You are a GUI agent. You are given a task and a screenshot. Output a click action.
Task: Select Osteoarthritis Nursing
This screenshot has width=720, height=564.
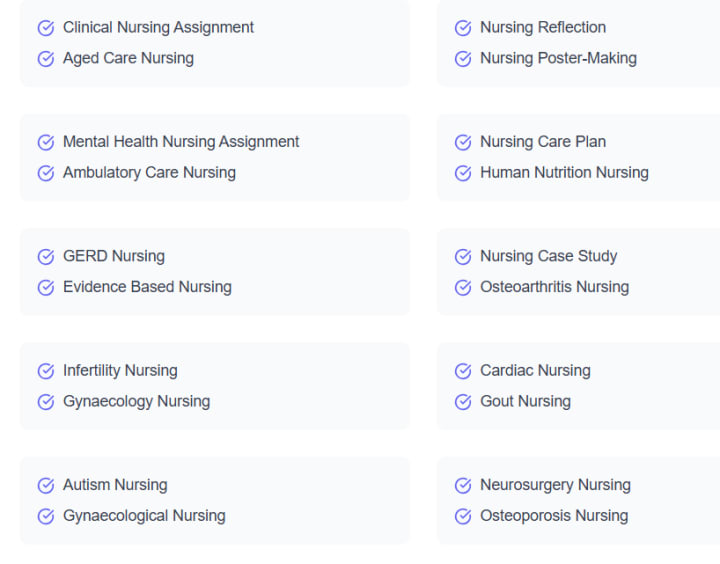pyautogui.click(x=554, y=287)
